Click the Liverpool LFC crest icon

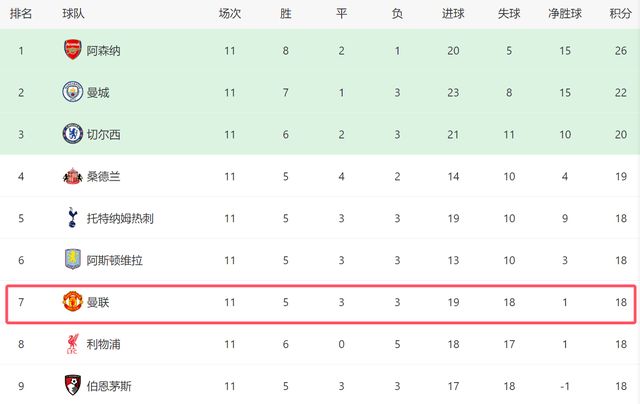click(72, 344)
